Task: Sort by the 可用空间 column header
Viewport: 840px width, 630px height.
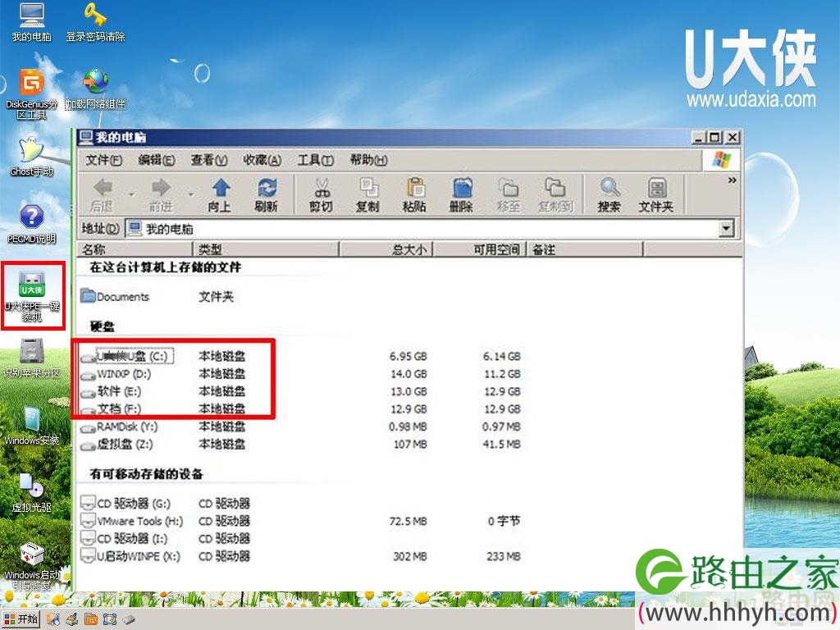Action: pos(479,249)
